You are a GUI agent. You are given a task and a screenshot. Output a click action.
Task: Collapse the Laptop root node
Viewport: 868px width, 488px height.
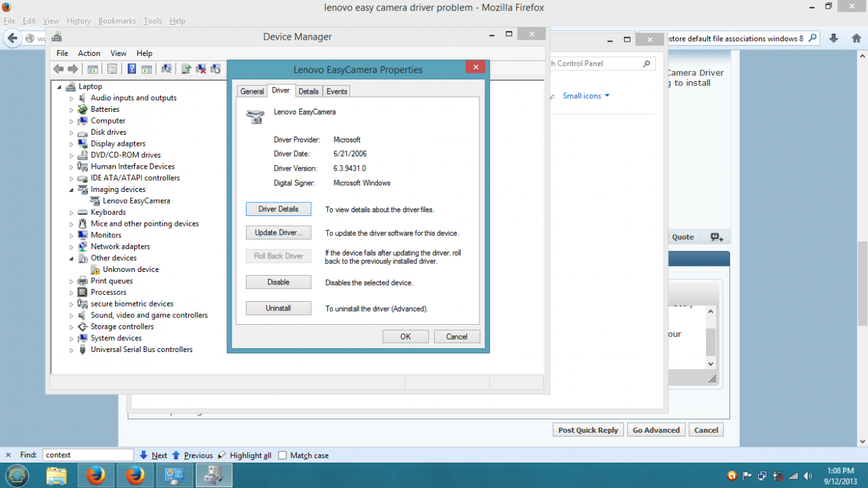tap(60, 87)
